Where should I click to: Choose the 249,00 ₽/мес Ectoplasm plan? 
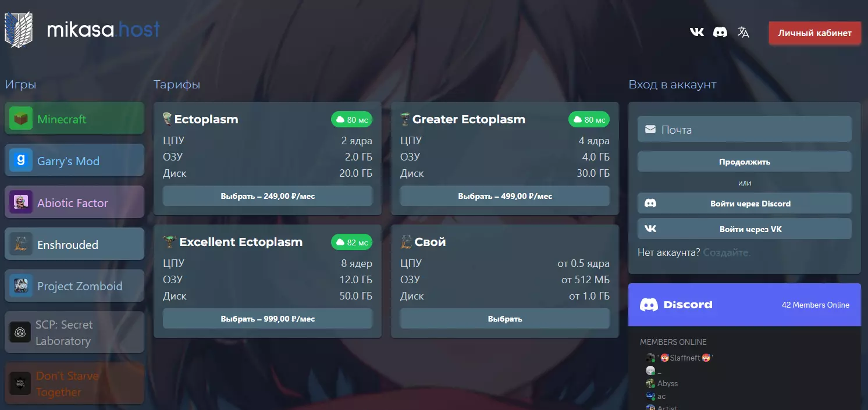(x=268, y=196)
